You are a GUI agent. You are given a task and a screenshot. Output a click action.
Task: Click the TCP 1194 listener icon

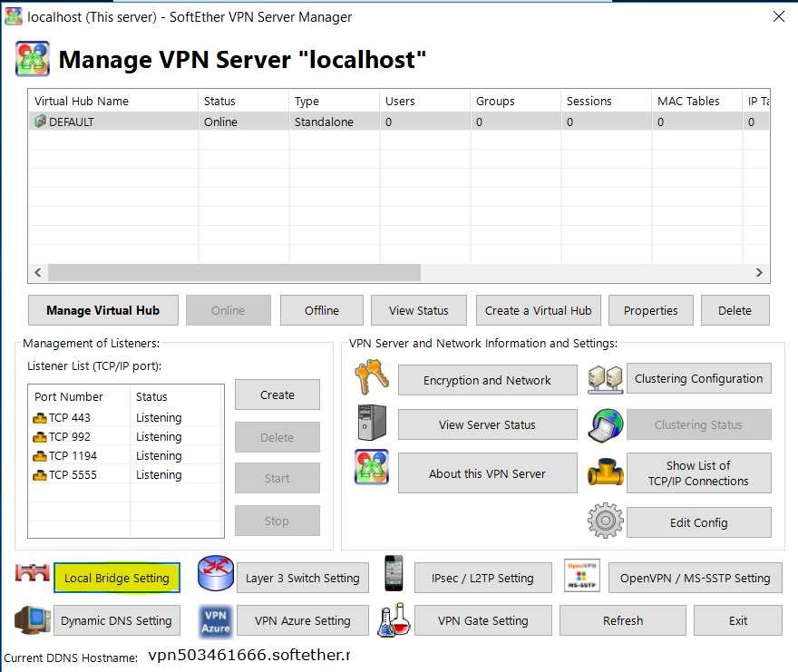pos(40,456)
